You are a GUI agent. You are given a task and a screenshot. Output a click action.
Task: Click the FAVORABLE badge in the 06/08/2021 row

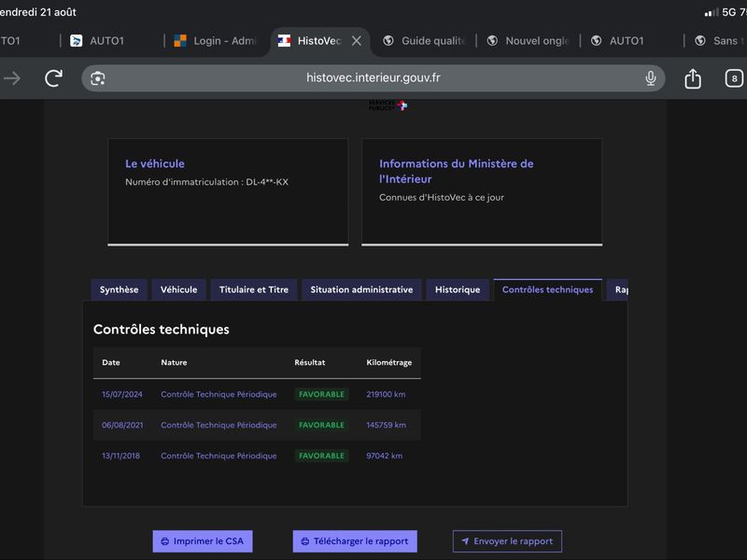(x=321, y=426)
